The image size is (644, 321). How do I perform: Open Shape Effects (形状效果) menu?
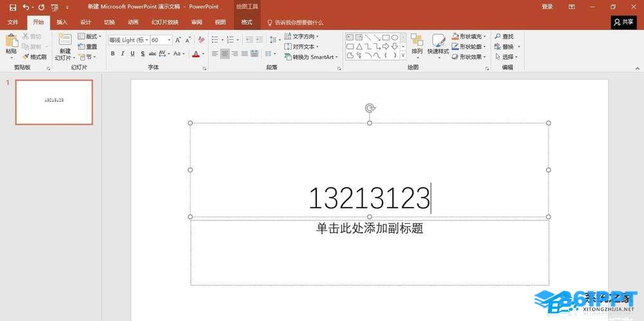pyautogui.click(x=469, y=57)
